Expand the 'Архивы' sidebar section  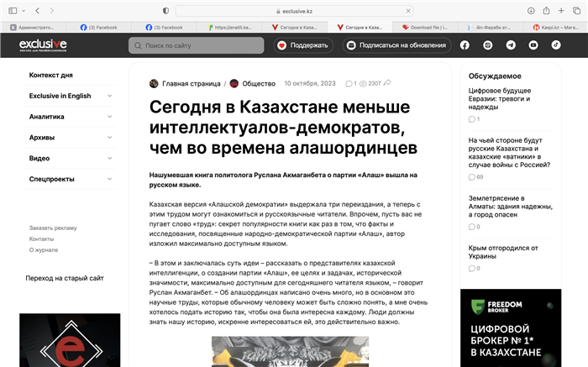click(x=110, y=137)
